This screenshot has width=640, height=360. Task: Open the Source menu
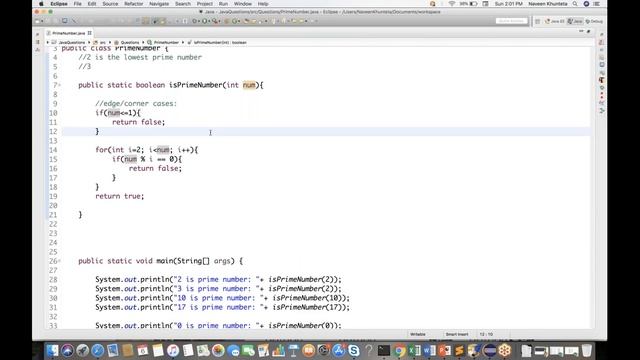[x=110, y=4]
